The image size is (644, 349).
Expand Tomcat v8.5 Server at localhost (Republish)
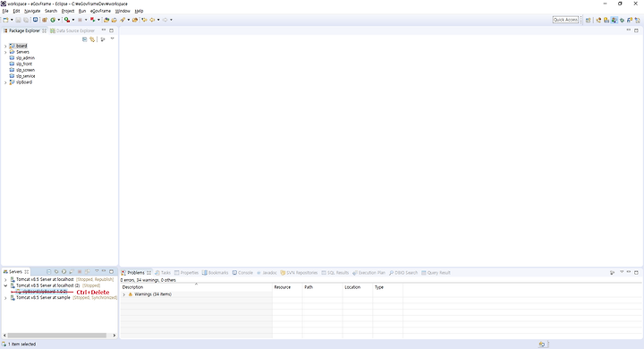tap(5, 279)
